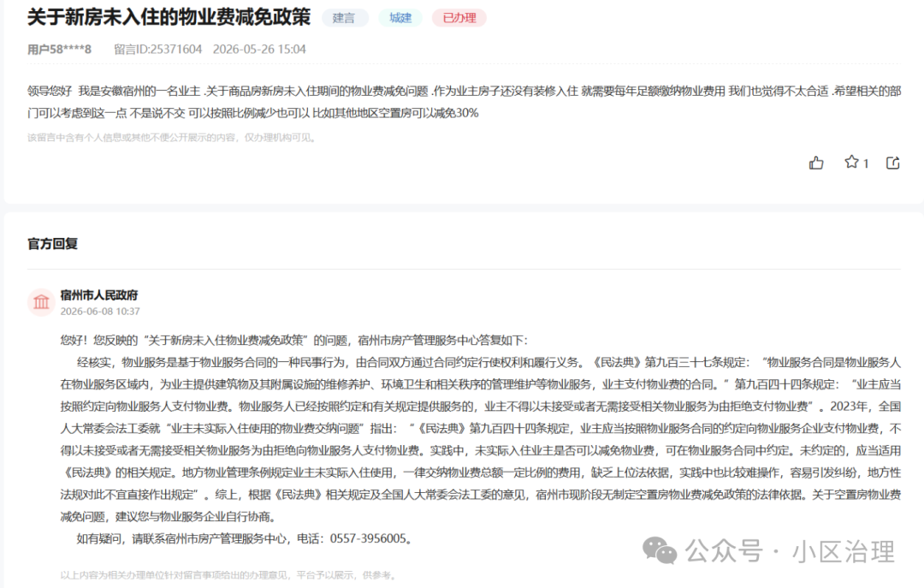Click phone number 0557-3956005
Viewport: 924px width, 588px height.
click(x=368, y=538)
